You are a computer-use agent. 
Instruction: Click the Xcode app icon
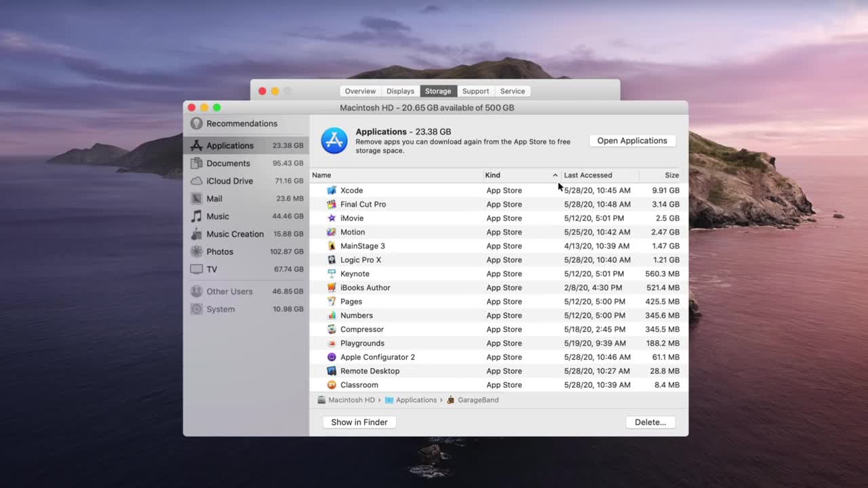click(x=332, y=190)
